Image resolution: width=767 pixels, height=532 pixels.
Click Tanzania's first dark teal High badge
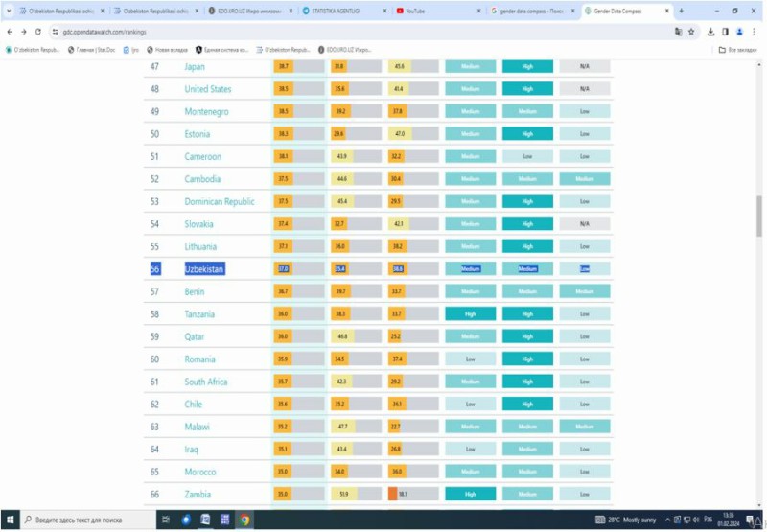point(470,314)
